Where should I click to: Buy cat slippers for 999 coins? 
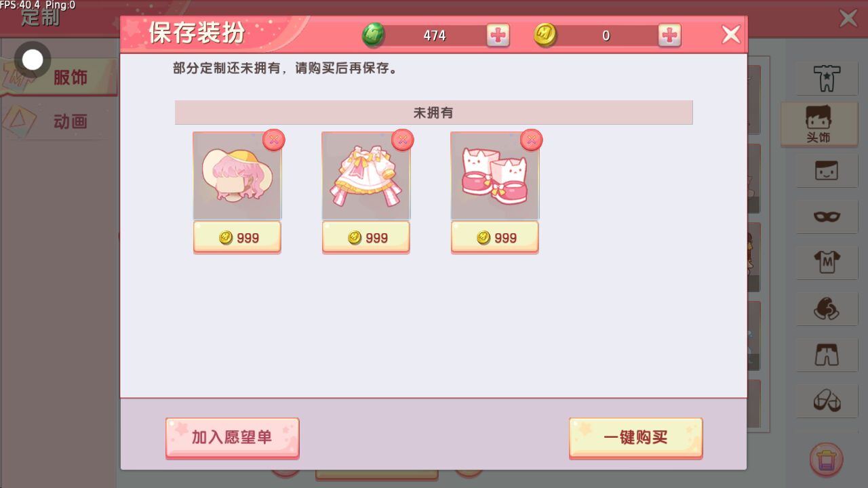[x=495, y=237]
